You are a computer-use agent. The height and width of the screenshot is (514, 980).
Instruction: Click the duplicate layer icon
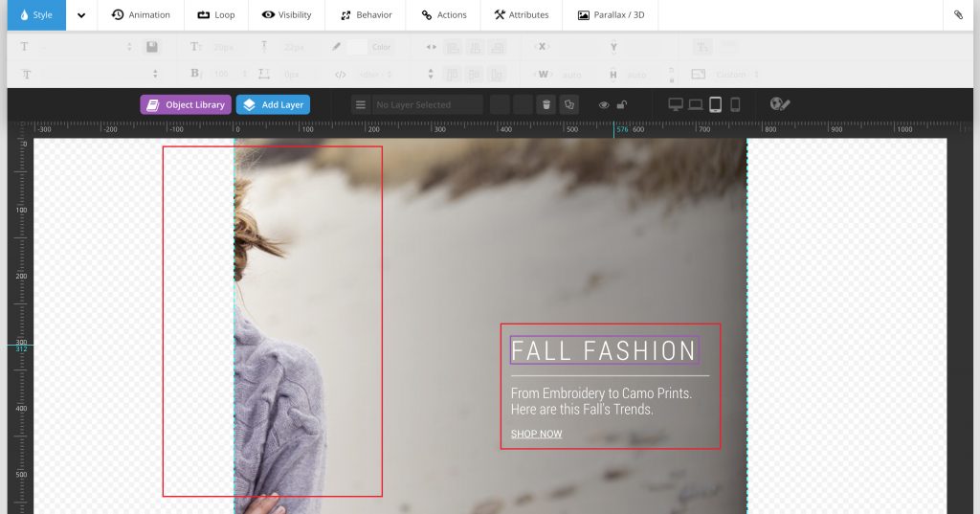pos(568,105)
